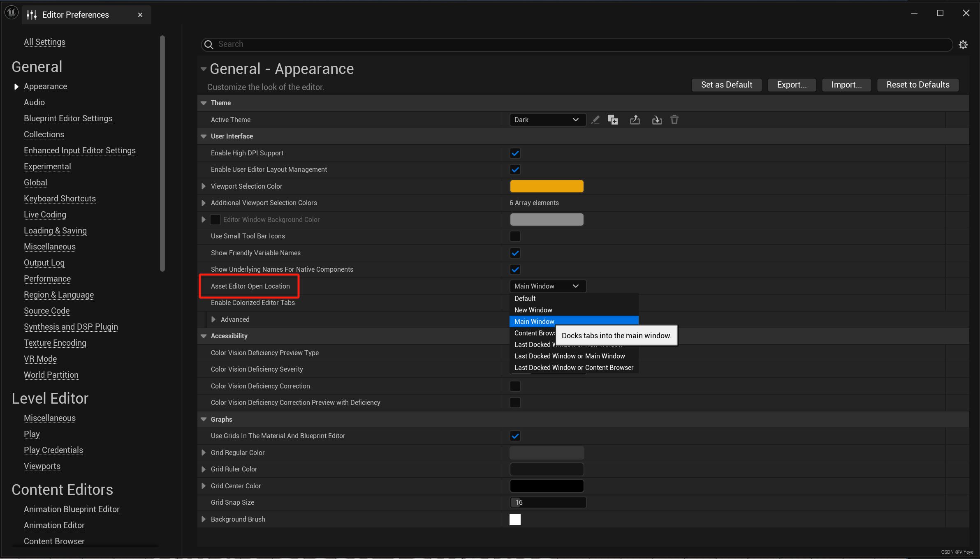
Task: Expand the Viewport Selection Color row
Action: pos(204,186)
